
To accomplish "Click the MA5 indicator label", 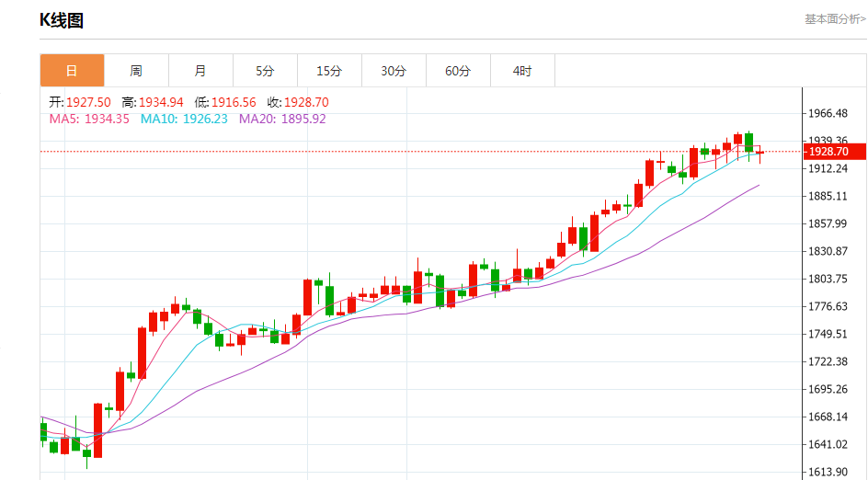I will click(x=89, y=119).
